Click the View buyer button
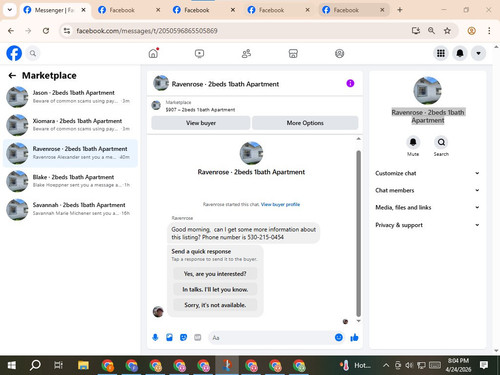Screen dimensions: 500x375 [x=201, y=123]
